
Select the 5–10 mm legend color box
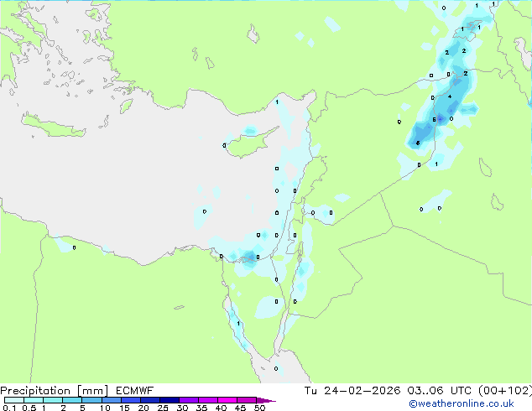(x=91, y=400)
